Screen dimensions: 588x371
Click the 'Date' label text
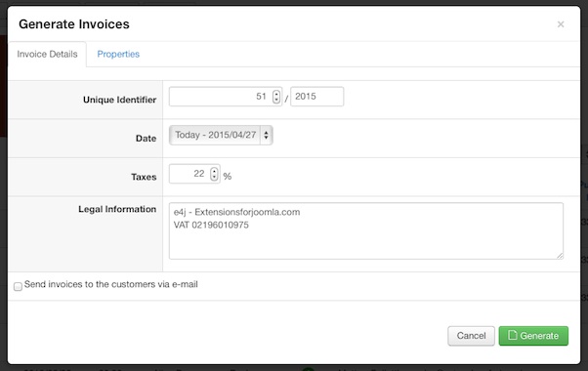[146, 139]
